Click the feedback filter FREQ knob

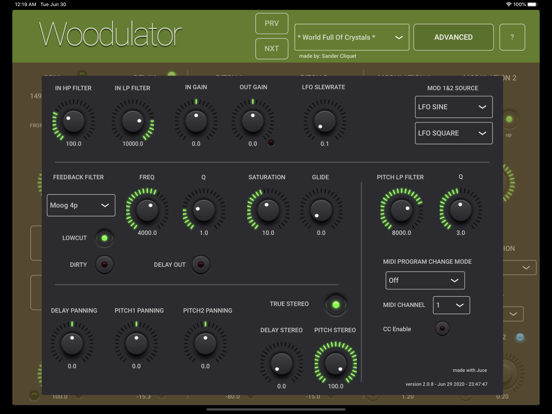[147, 210]
